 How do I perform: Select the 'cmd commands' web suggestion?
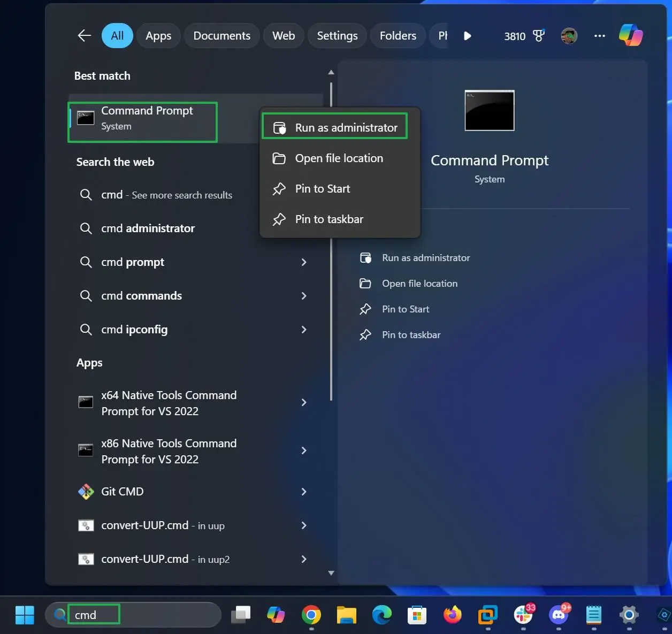point(141,296)
